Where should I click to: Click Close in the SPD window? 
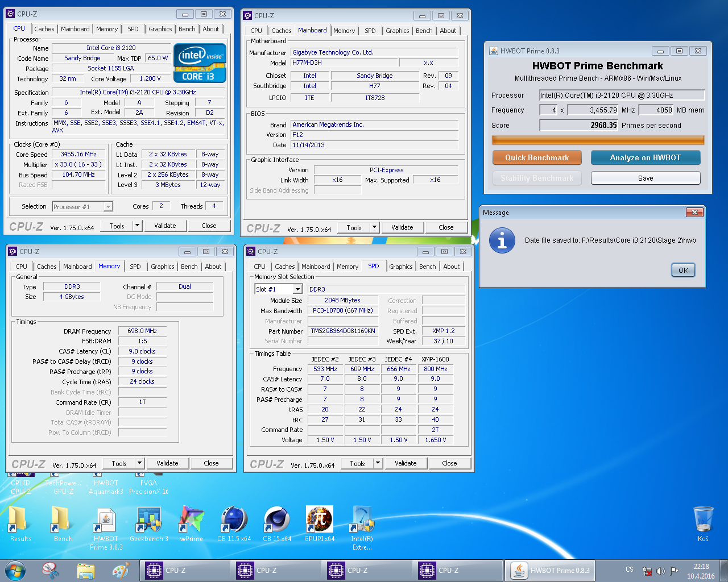[x=449, y=463]
